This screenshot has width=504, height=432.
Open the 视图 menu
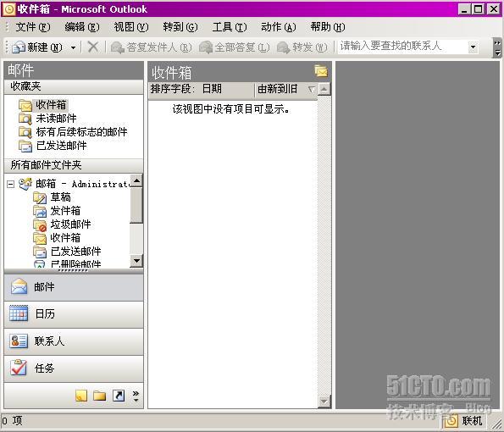[x=131, y=27]
